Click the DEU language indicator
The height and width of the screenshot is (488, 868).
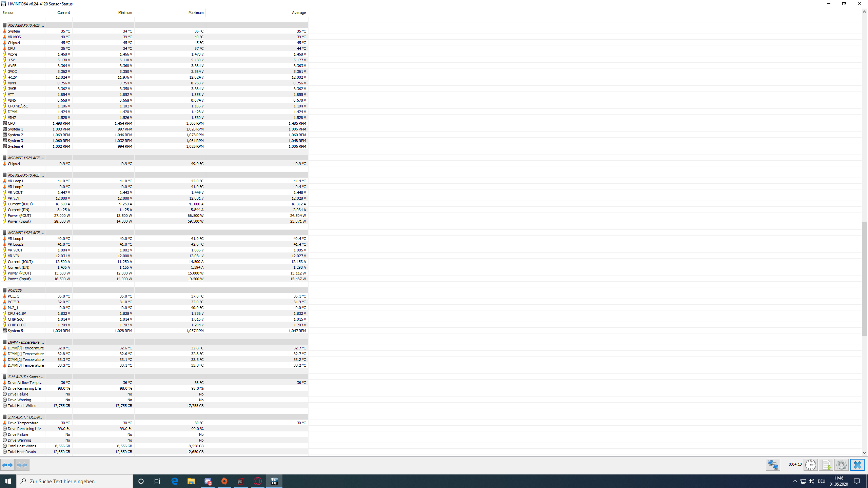point(821,481)
